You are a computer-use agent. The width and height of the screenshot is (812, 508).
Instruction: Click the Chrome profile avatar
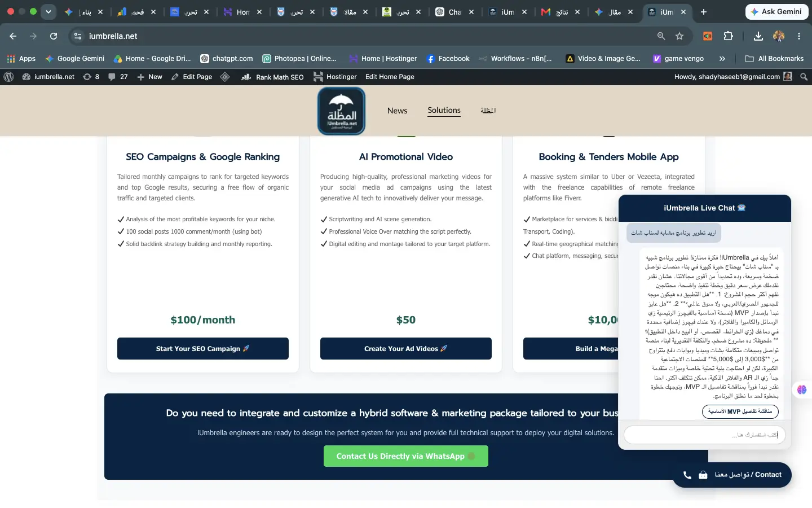click(x=779, y=36)
